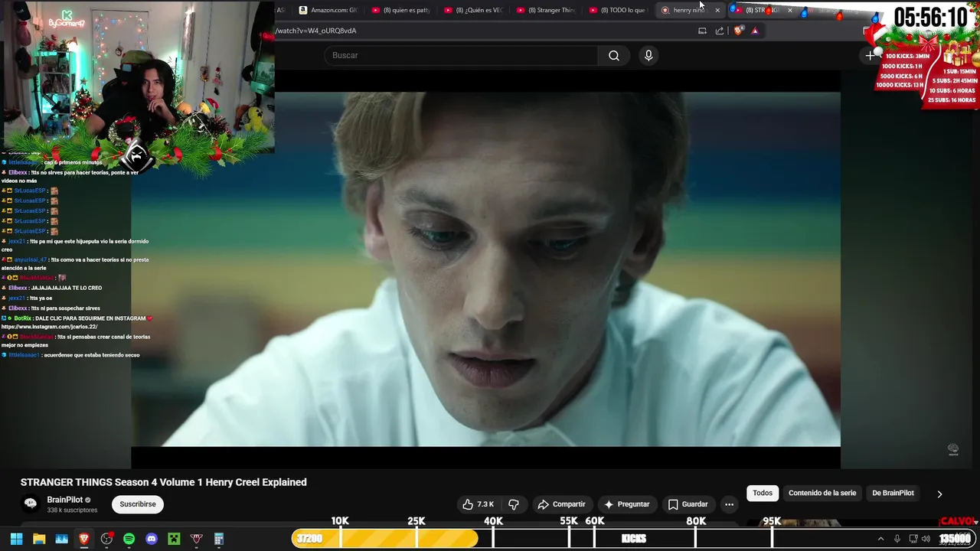The height and width of the screenshot is (551, 980).
Task: Switch to TODO lo que tab
Action: [x=617, y=10]
